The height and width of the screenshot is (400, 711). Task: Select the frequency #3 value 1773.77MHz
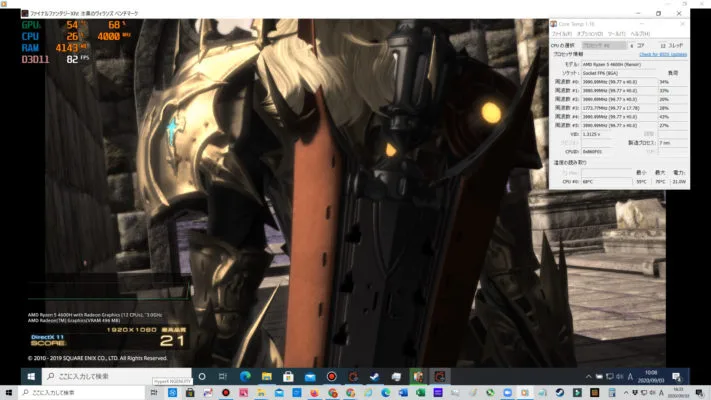[618, 108]
